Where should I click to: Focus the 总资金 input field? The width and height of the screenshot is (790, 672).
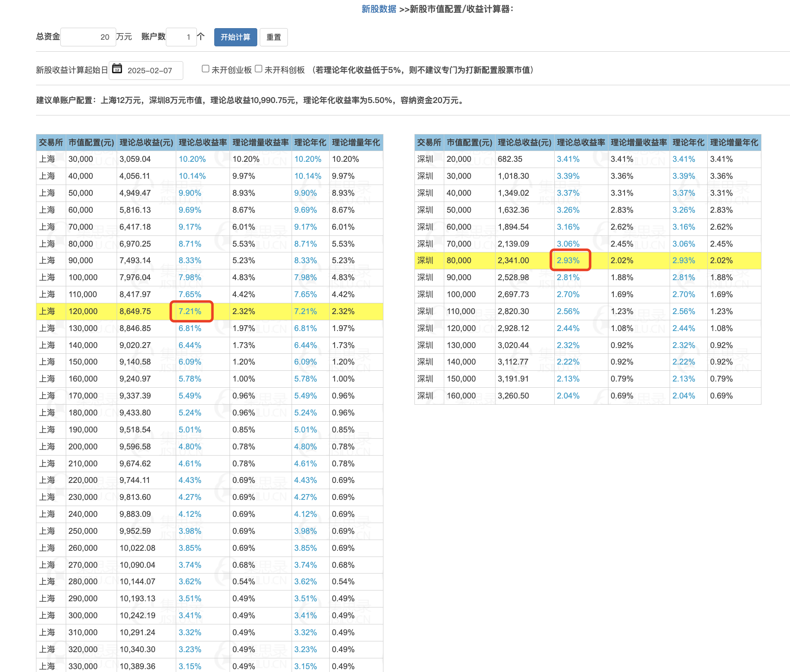tap(88, 37)
